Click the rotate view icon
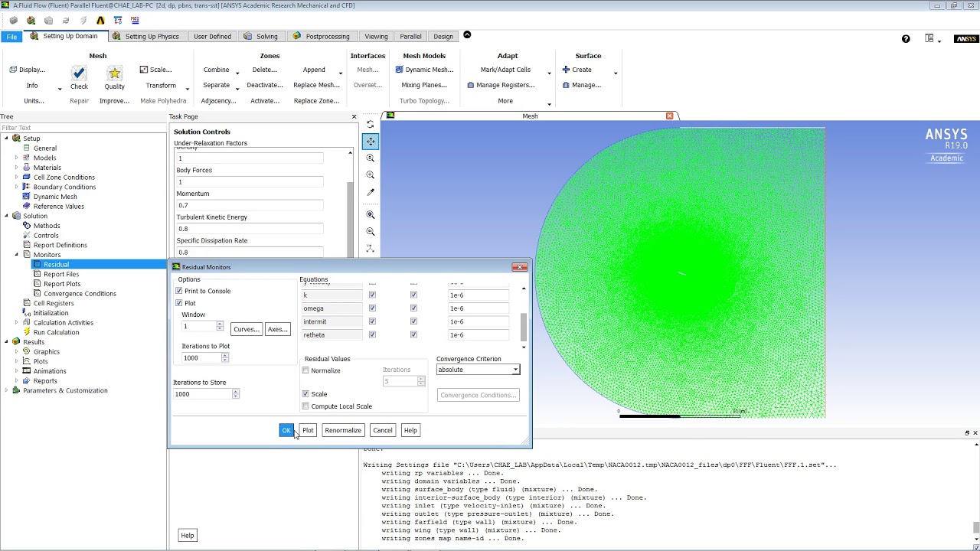 pos(371,124)
